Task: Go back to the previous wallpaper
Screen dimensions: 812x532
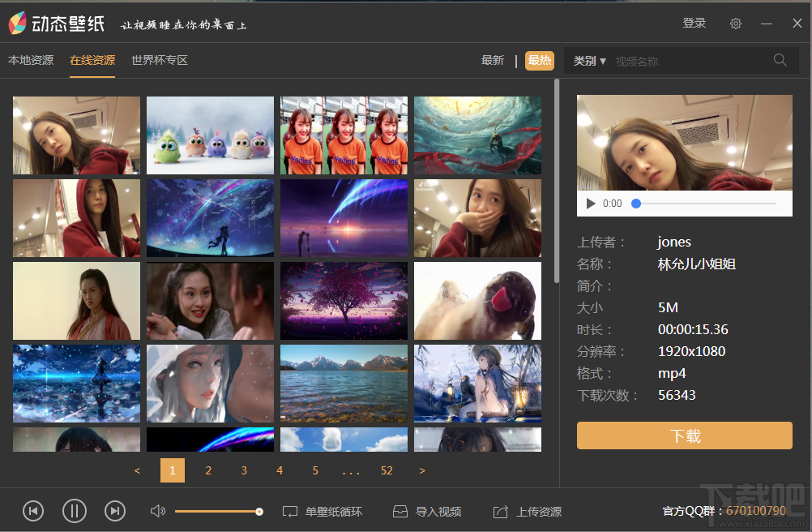Action: pyautogui.click(x=33, y=511)
